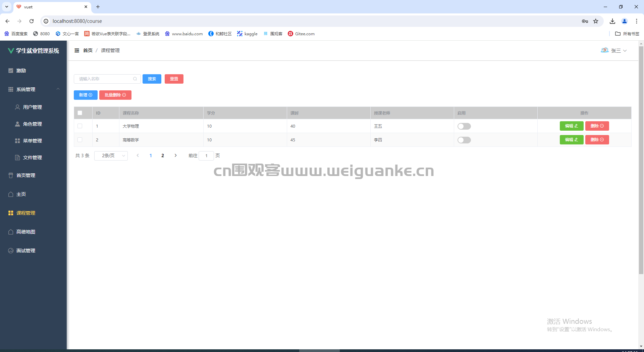The width and height of the screenshot is (644, 352).
Task: Toggle the enable switch for 大学物理
Action: tap(464, 126)
